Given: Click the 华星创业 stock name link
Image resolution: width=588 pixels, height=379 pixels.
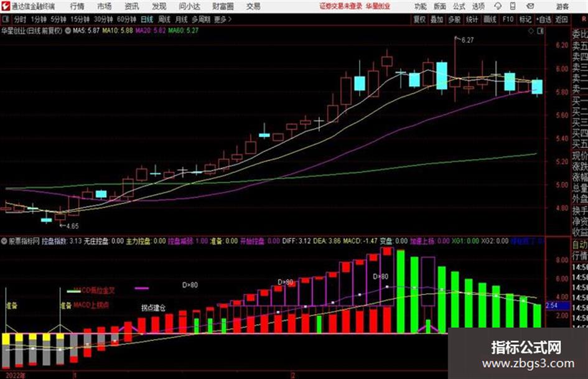Looking at the screenshot, I should pyautogui.click(x=378, y=6).
